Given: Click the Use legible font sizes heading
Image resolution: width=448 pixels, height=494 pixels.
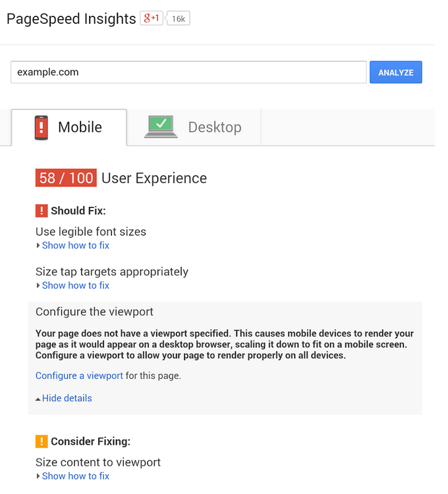Looking at the screenshot, I should pyautogui.click(x=91, y=231).
